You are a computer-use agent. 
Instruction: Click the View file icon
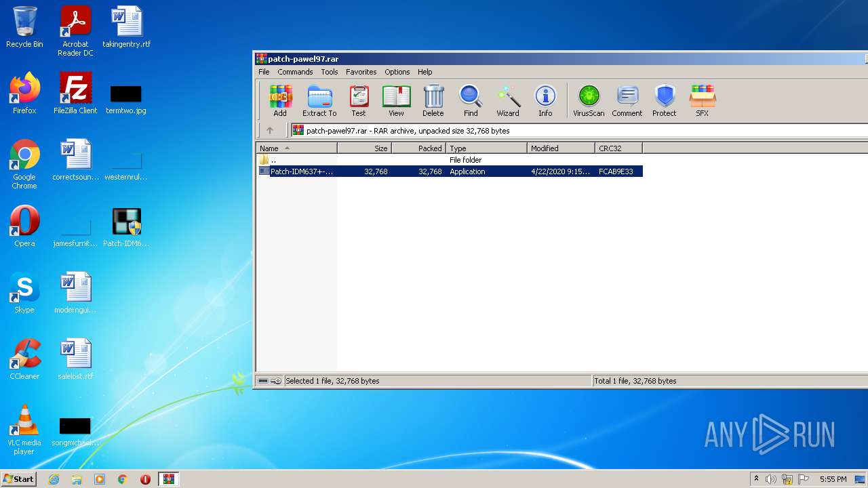(396, 100)
